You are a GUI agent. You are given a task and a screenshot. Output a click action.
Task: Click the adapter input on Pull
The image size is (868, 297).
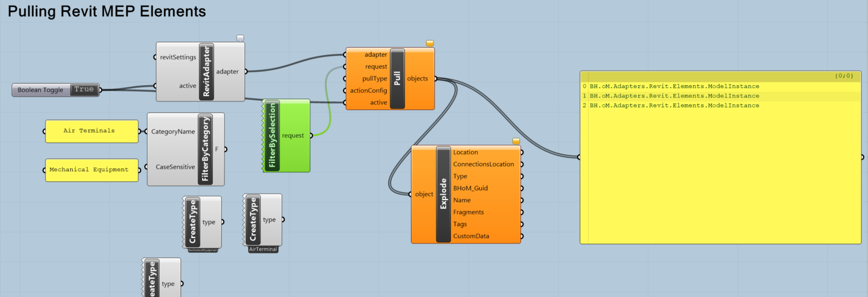point(375,55)
